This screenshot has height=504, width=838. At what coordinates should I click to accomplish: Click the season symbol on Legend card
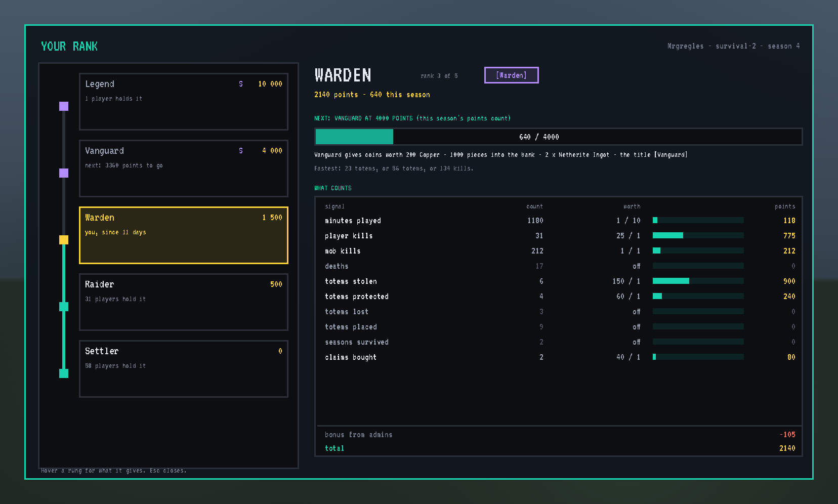[241, 84]
